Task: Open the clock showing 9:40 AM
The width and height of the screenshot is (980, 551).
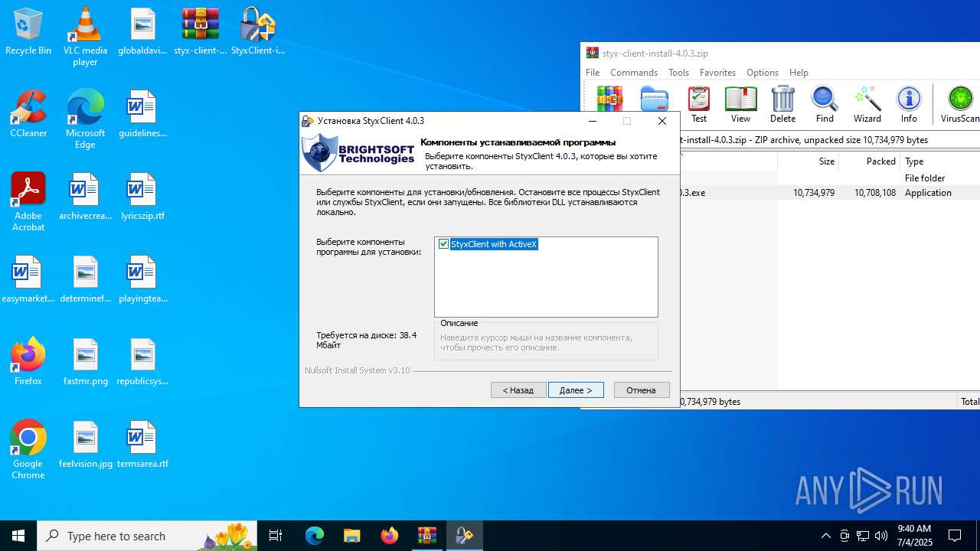Action: [x=914, y=536]
